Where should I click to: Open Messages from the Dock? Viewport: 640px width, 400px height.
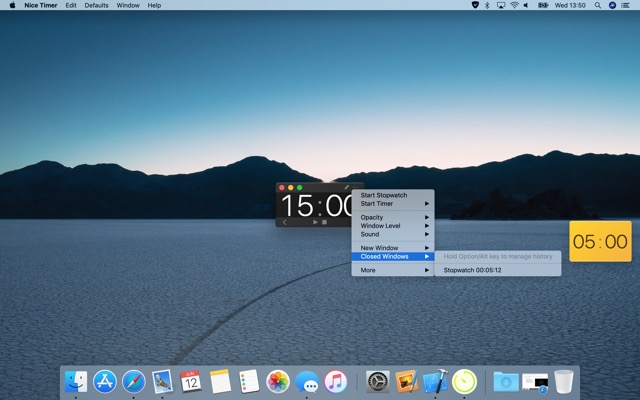pyautogui.click(x=307, y=382)
